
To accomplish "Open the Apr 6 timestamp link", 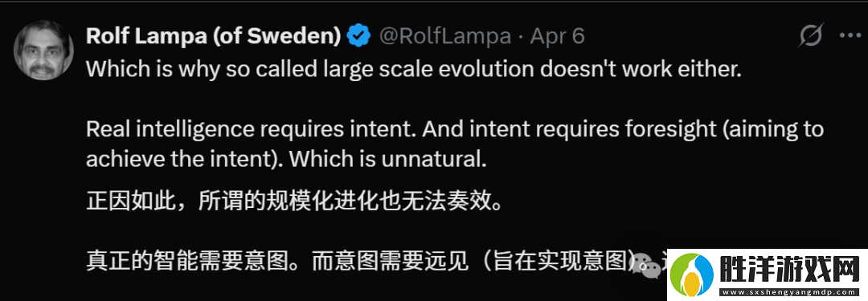I will coord(558,36).
